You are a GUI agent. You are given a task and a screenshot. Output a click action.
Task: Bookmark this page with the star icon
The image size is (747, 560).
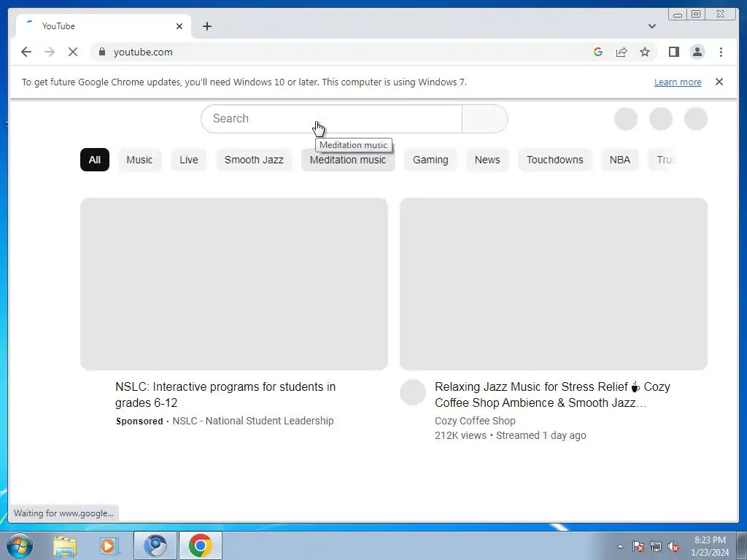click(x=645, y=52)
